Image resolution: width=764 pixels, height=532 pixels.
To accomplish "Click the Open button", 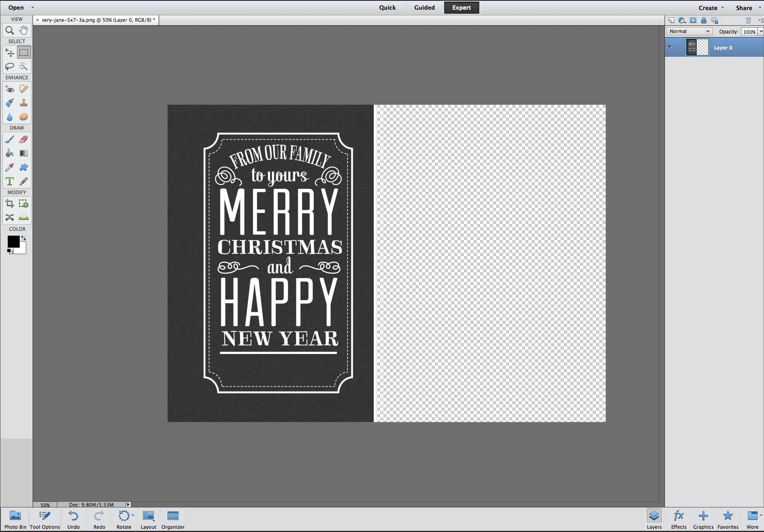I will point(16,8).
